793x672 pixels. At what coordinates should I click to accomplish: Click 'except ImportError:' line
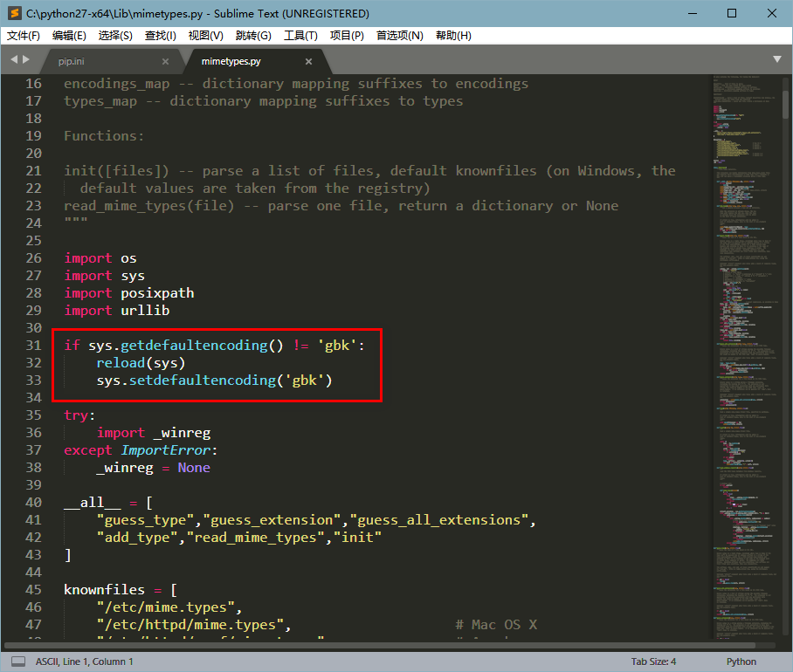(141, 450)
